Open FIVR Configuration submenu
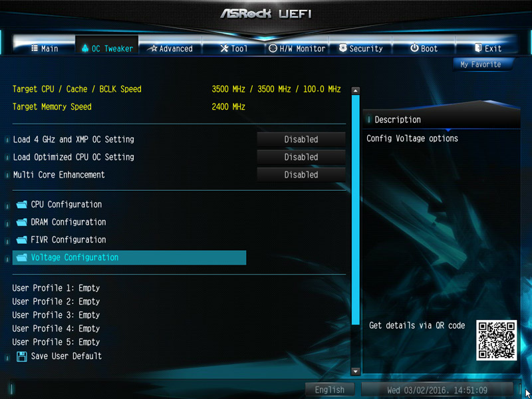The image size is (532, 399). pyautogui.click(x=68, y=239)
